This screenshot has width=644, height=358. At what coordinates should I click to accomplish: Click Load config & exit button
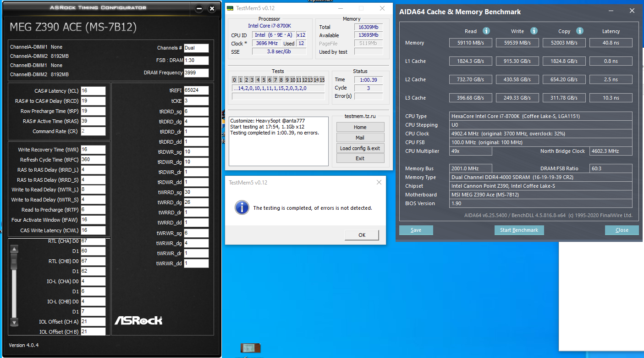tap(360, 148)
